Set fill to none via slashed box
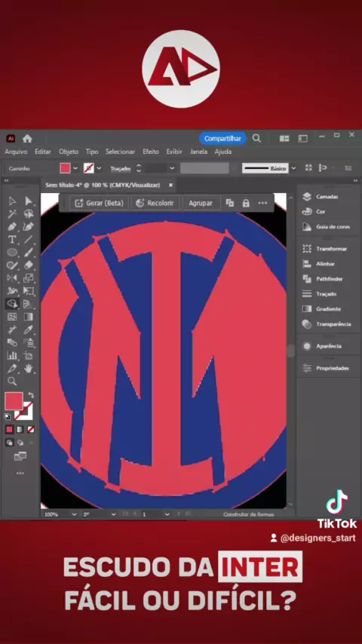 31,429
